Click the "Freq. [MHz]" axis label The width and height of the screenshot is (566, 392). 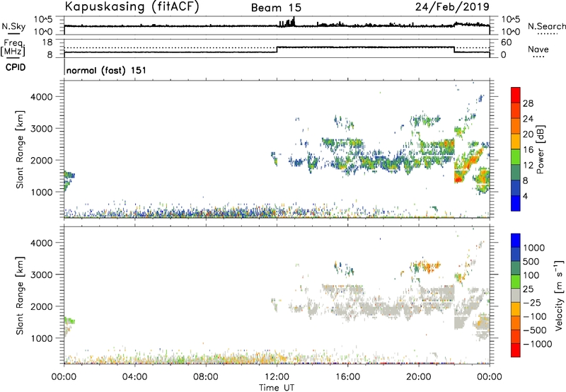click(13, 48)
